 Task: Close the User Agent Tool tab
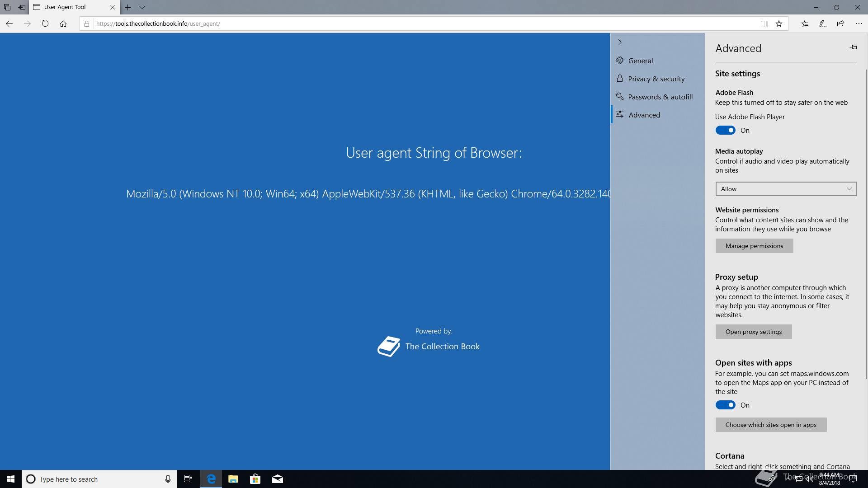[113, 7]
